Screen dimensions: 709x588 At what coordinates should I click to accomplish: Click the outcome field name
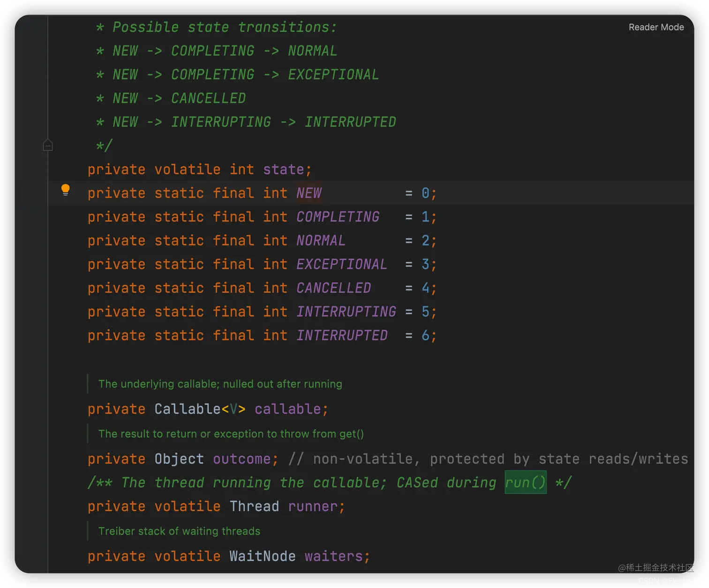pyautogui.click(x=242, y=459)
